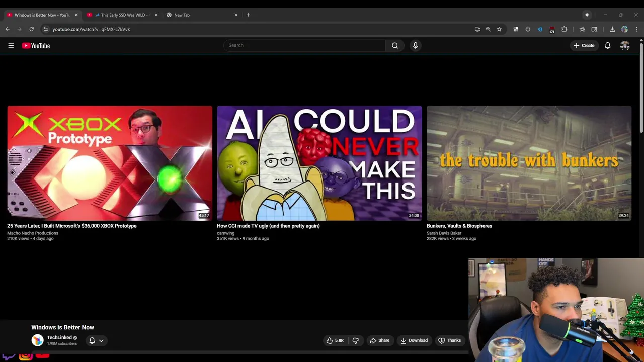
Task: Open Macho Nacho Productions channel link
Action: click(33, 233)
